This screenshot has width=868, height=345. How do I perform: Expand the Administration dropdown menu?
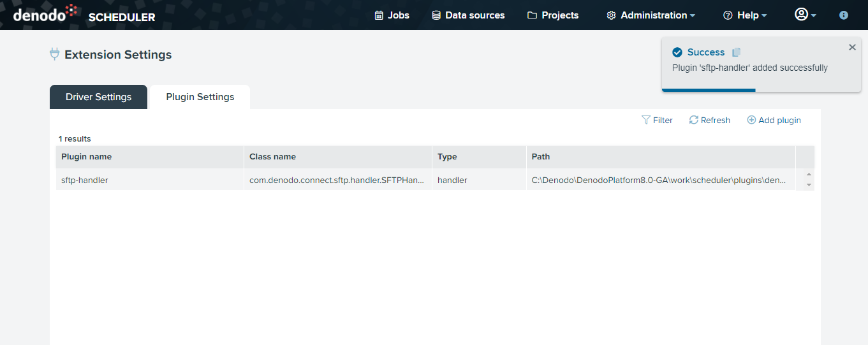click(651, 15)
